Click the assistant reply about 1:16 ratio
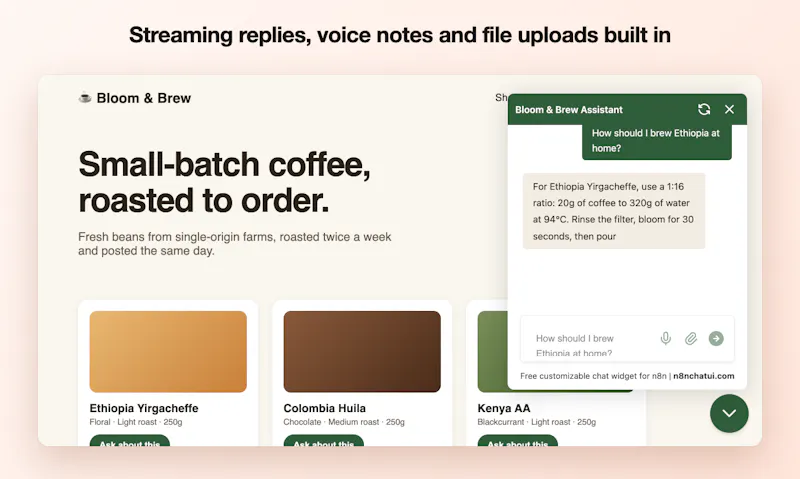This screenshot has height=479, width=800. point(614,211)
